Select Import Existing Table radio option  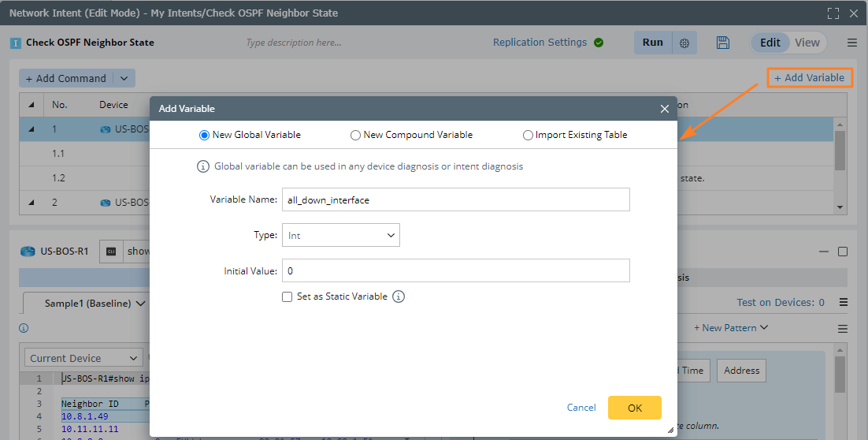pos(528,135)
